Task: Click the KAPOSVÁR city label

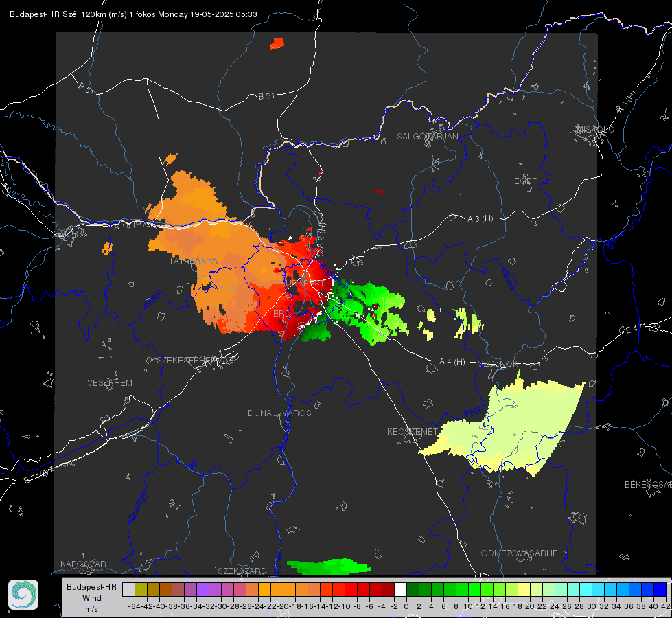Action: [83, 564]
